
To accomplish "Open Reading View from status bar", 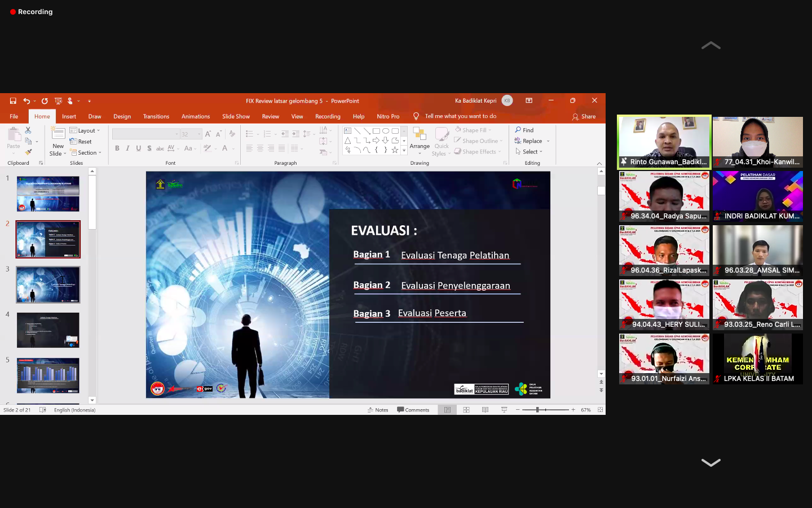I will pyautogui.click(x=485, y=410).
